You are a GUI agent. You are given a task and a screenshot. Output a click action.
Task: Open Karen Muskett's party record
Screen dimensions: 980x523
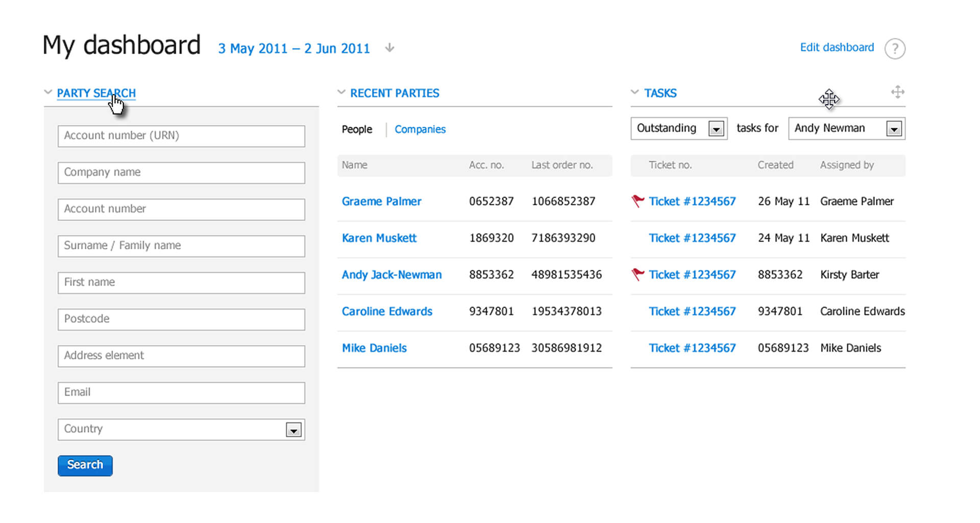[x=379, y=238]
